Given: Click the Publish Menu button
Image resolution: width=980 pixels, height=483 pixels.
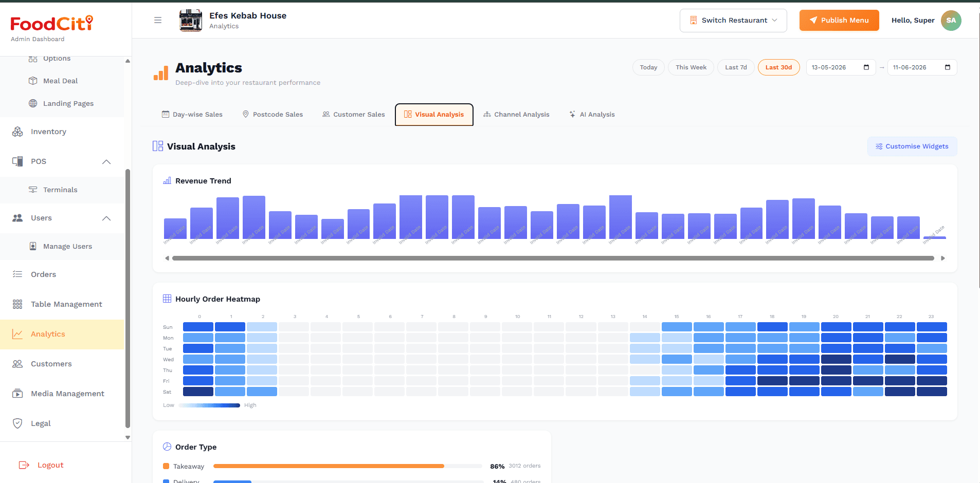Looking at the screenshot, I should coord(839,21).
